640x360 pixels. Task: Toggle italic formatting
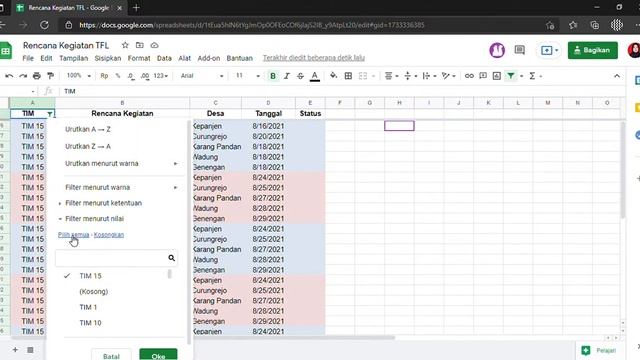click(x=287, y=76)
